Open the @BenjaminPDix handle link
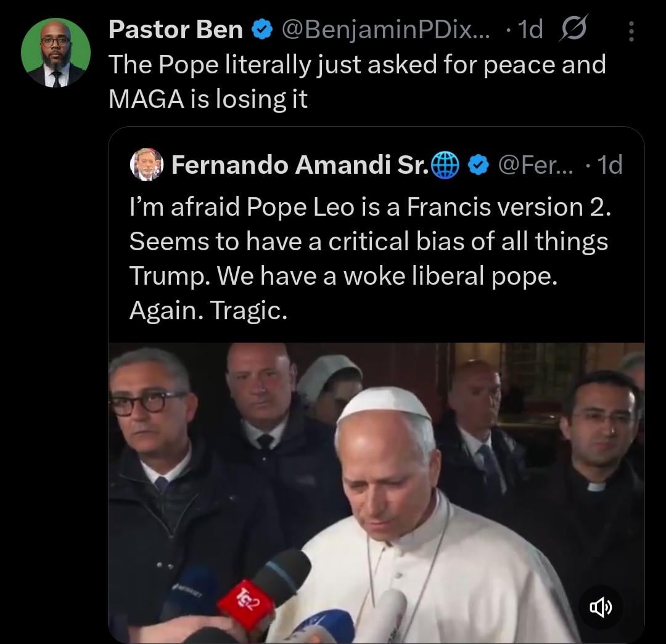Image resolution: width=666 pixels, height=644 pixels. click(x=385, y=30)
